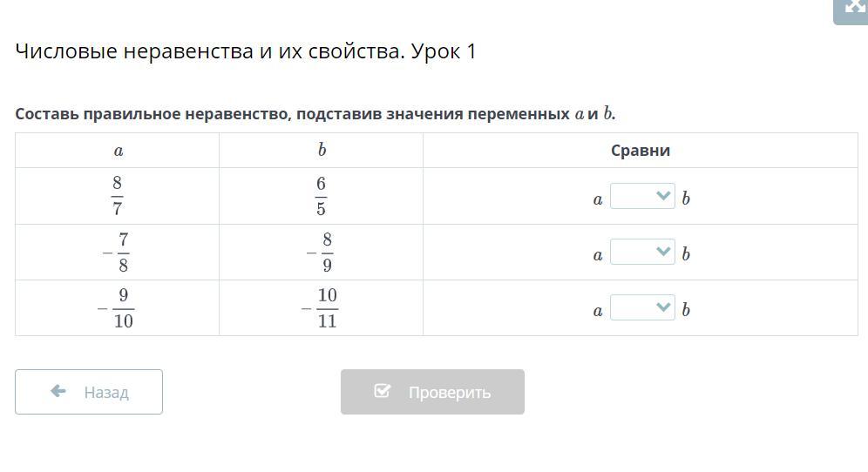Select the 'b' column header
Image resolution: width=868 pixels, height=472 pixels.
(322, 151)
